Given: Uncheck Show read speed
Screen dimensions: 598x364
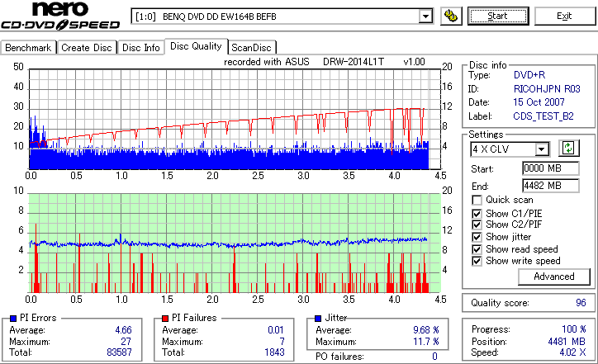Looking at the screenshot, I should pos(477,249).
